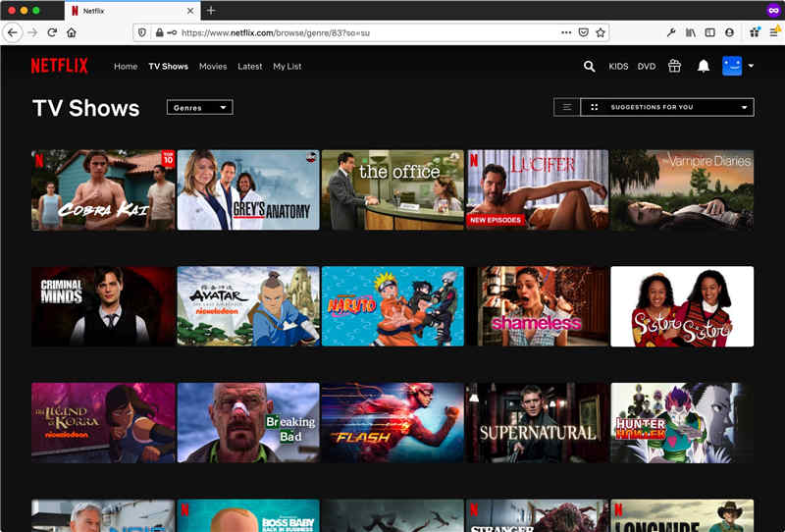Select the TV Shows menu item
Image resolution: width=785 pixels, height=532 pixels.
pyautogui.click(x=168, y=66)
